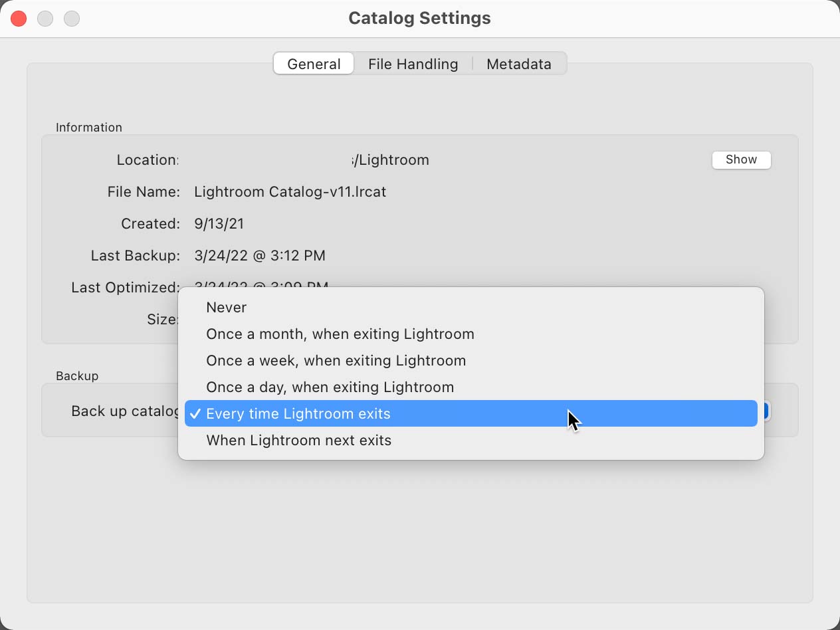Click the Lightroom Catalog-v11.lrcat file name

[x=290, y=191]
